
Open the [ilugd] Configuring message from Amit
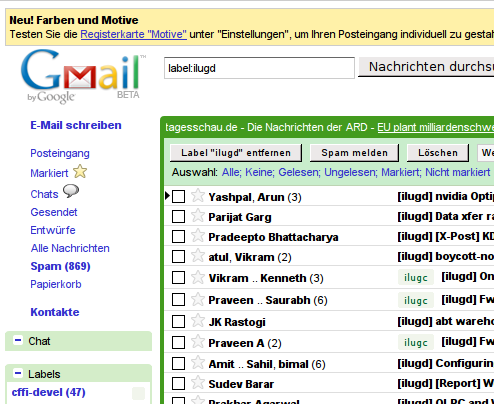(446, 363)
